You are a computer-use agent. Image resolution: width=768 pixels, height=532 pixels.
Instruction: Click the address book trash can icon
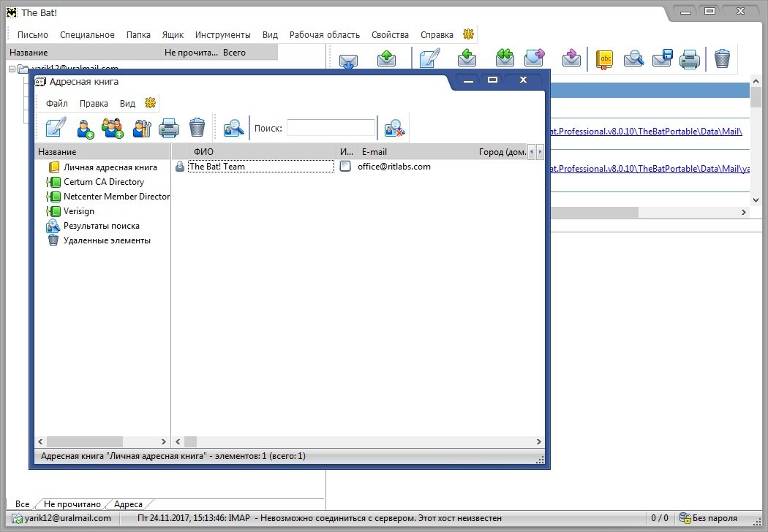click(197, 129)
